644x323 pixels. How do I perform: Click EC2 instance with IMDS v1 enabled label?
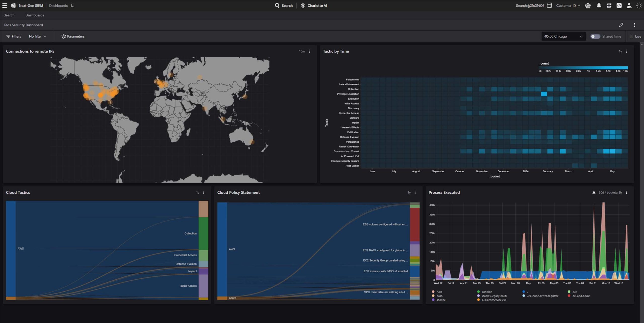386,271
